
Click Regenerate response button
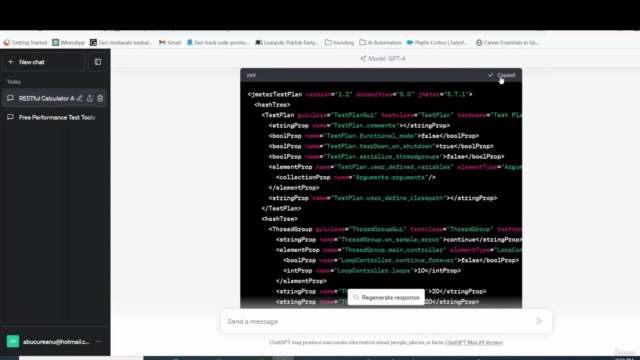pyautogui.click(x=386, y=298)
